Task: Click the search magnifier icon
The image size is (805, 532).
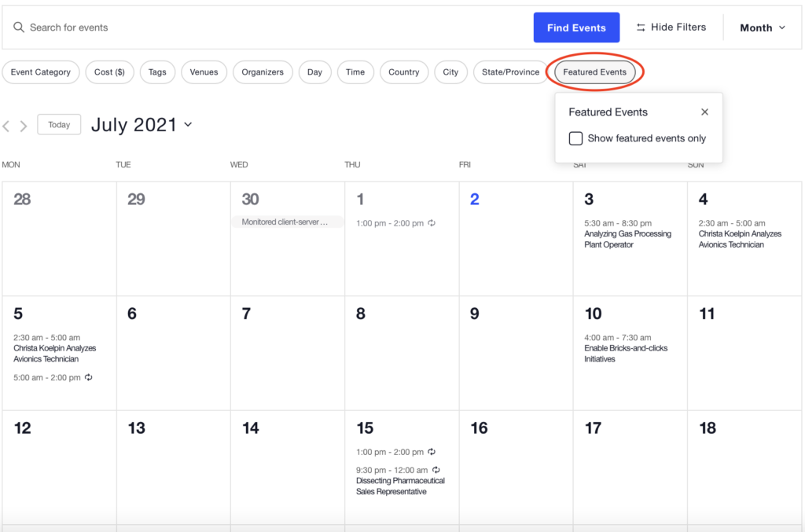Action: [19, 27]
